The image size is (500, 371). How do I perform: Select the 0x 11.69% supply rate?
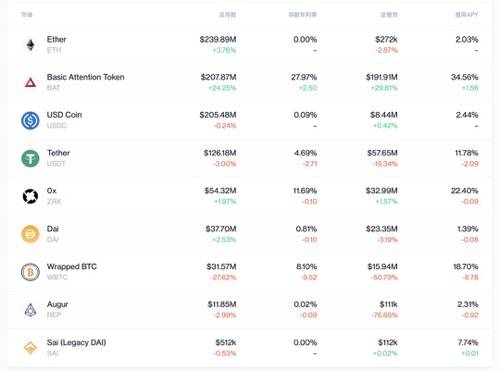[305, 191]
